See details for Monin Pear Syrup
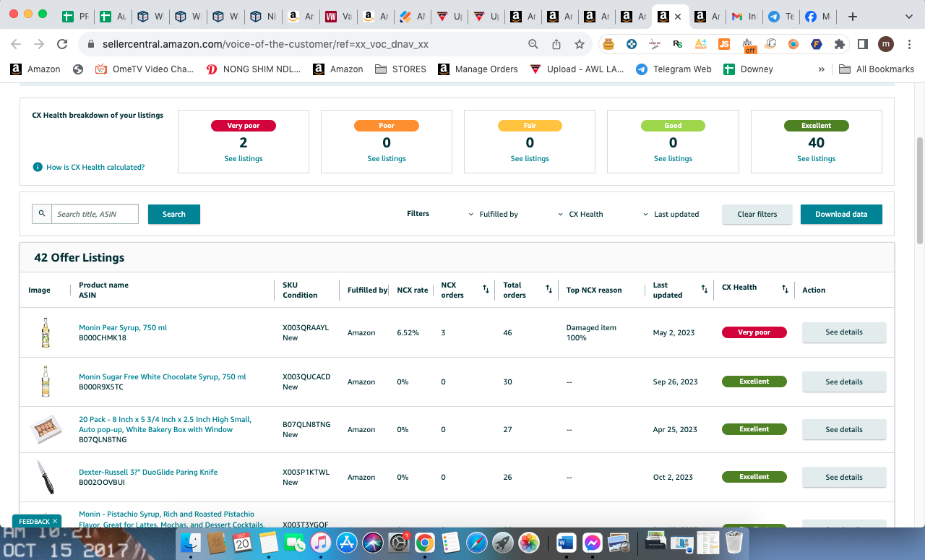Image resolution: width=925 pixels, height=560 pixels. click(x=844, y=332)
